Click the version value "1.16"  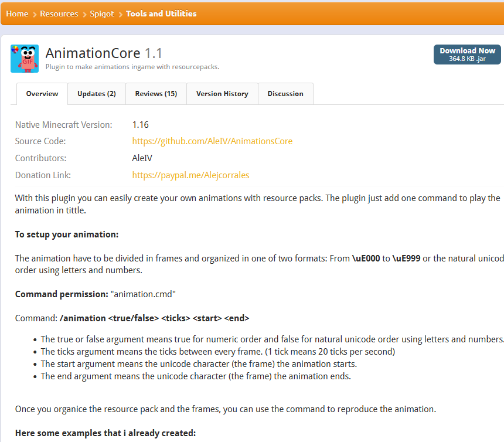[x=140, y=125]
